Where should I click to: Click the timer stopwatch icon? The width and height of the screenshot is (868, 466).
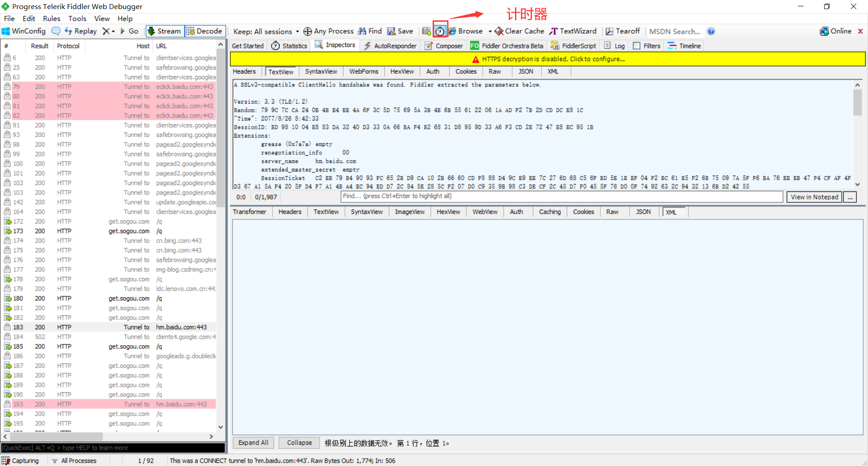click(x=440, y=31)
